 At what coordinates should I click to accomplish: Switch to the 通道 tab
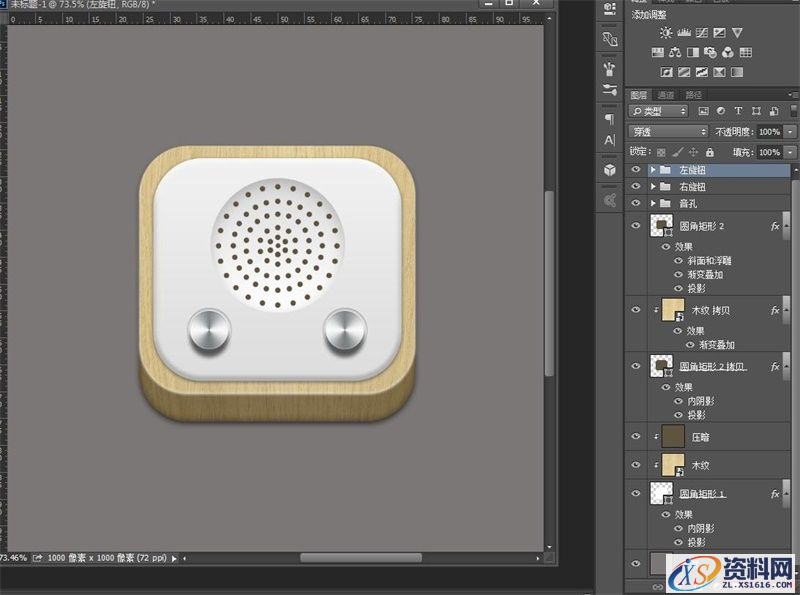666,95
